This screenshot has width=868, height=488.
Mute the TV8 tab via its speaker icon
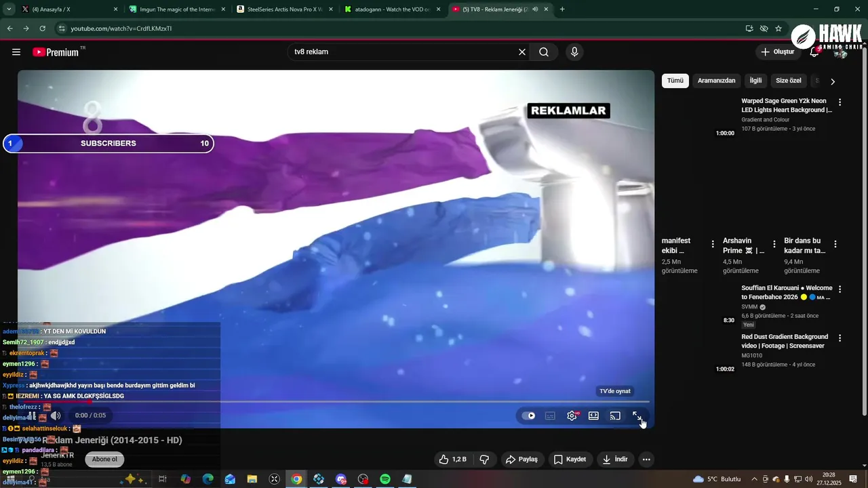[x=535, y=9]
